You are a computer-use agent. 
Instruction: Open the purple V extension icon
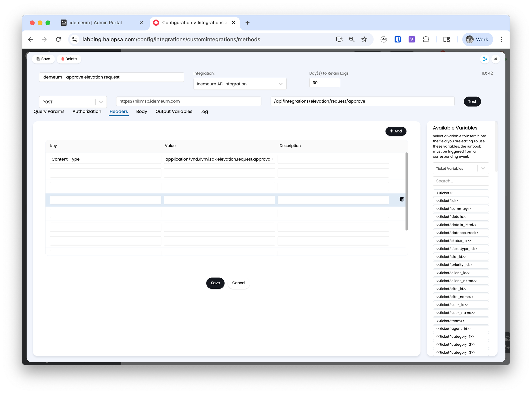point(412,39)
